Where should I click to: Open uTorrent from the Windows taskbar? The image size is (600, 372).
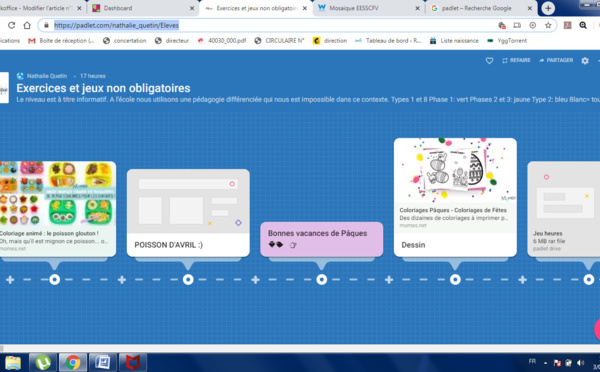(x=43, y=362)
